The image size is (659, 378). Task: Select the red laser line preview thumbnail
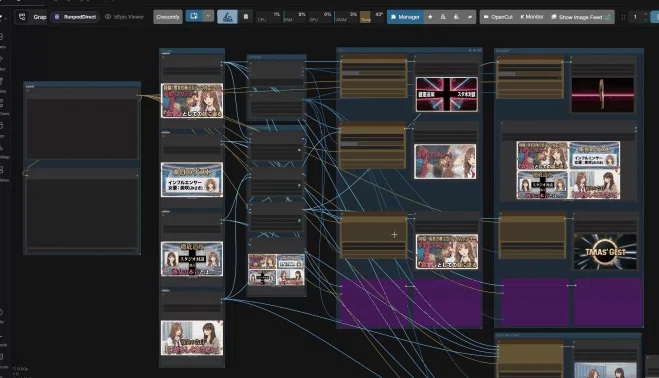pos(603,95)
